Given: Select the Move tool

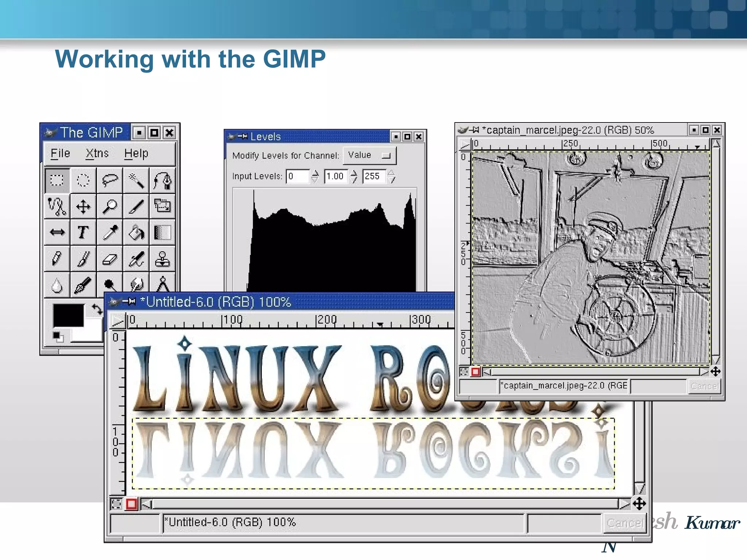Looking at the screenshot, I should tap(83, 206).
